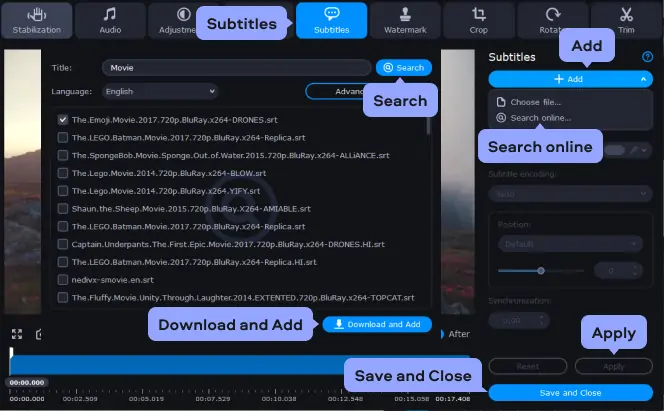Click the After preview label
664x411 pixels.
click(x=459, y=334)
